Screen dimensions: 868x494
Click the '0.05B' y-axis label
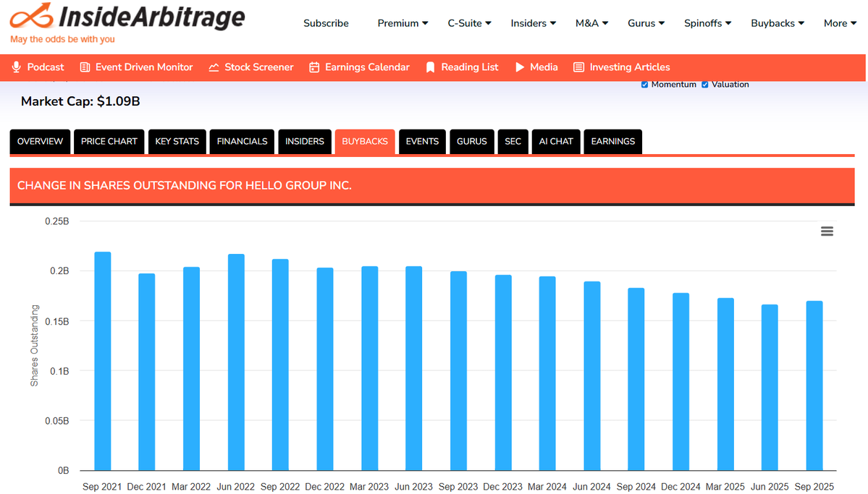pyautogui.click(x=57, y=421)
